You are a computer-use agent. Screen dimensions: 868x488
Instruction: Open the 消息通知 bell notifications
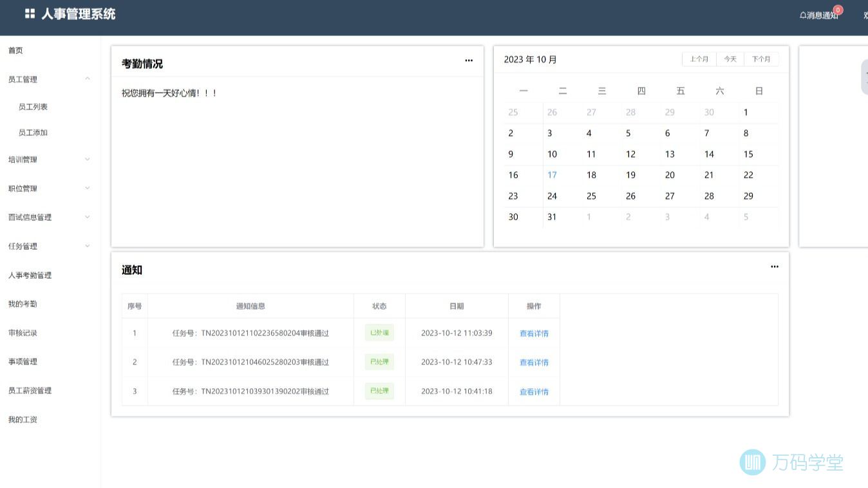click(x=819, y=15)
